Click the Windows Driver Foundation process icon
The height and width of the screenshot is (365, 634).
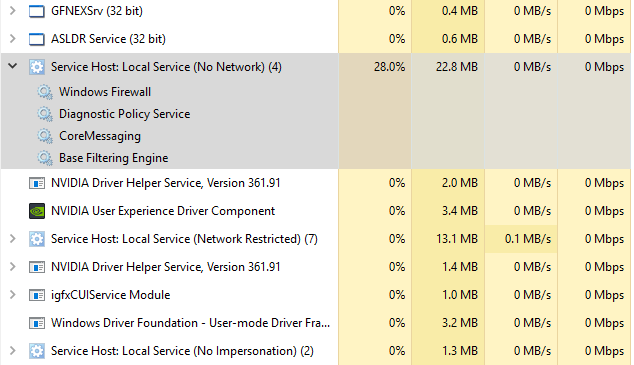(37, 323)
